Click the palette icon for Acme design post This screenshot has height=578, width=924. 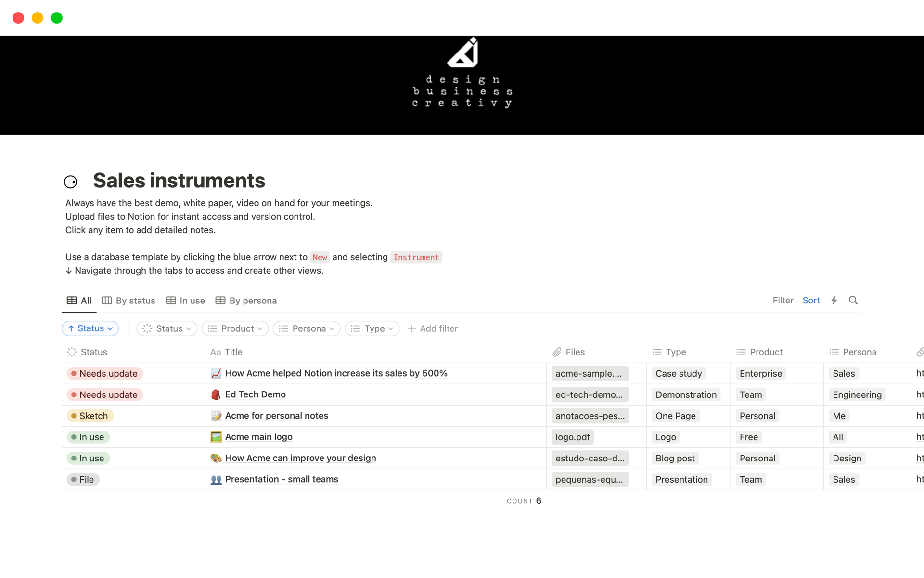pos(216,458)
